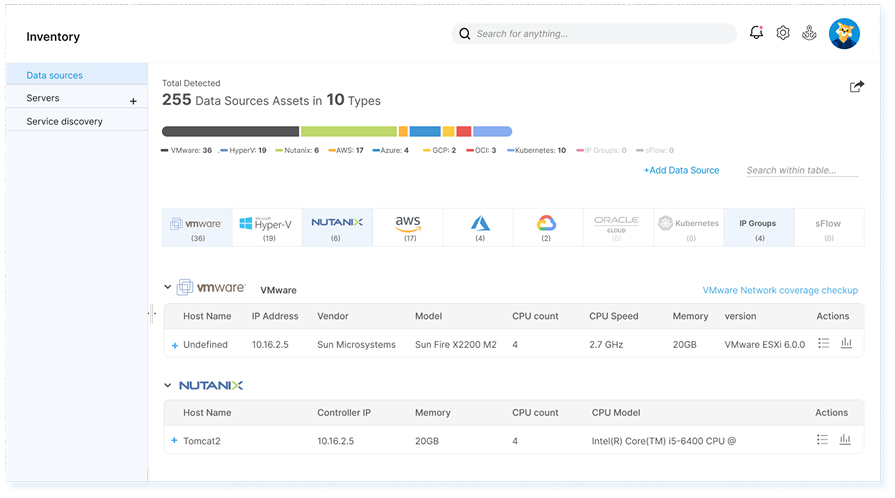
Task: Collapse the Nutanix section
Action: click(167, 385)
